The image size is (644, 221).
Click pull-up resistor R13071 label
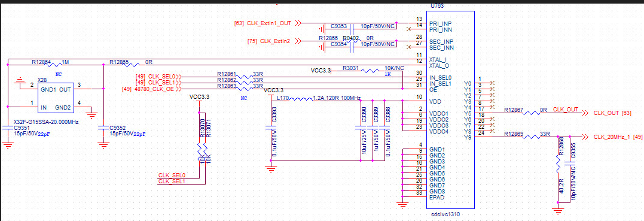click(208, 128)
